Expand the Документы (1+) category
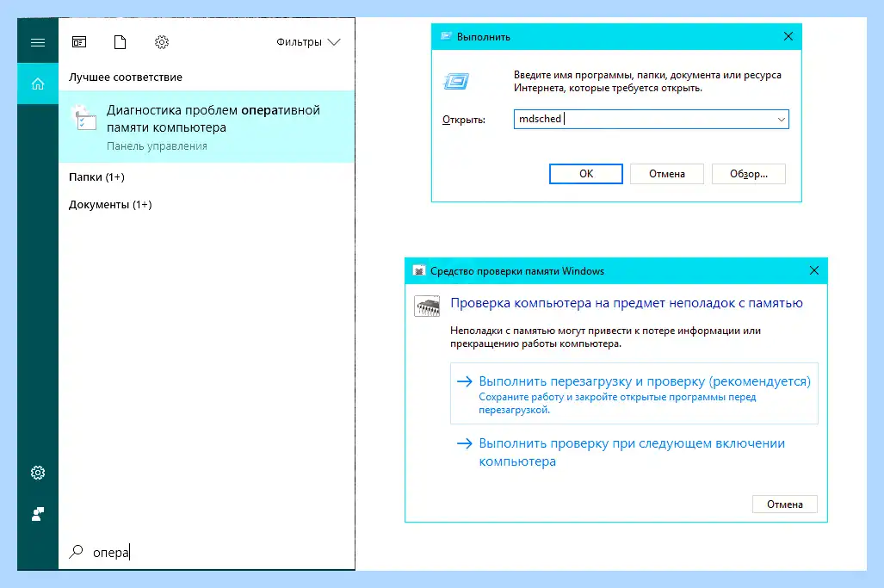The height and width of the screenshot is (588, 884). 110,205
